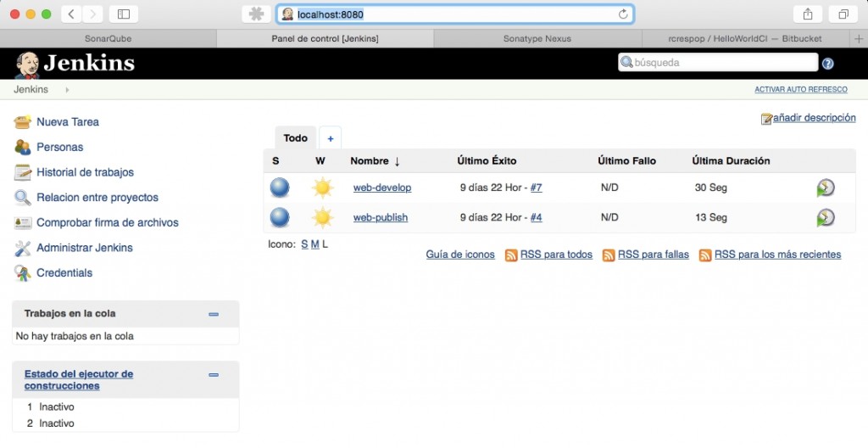The image size is (868, 448).
Task: Click the 30 Seg duration cell
Action: click(x=711, y=188)
